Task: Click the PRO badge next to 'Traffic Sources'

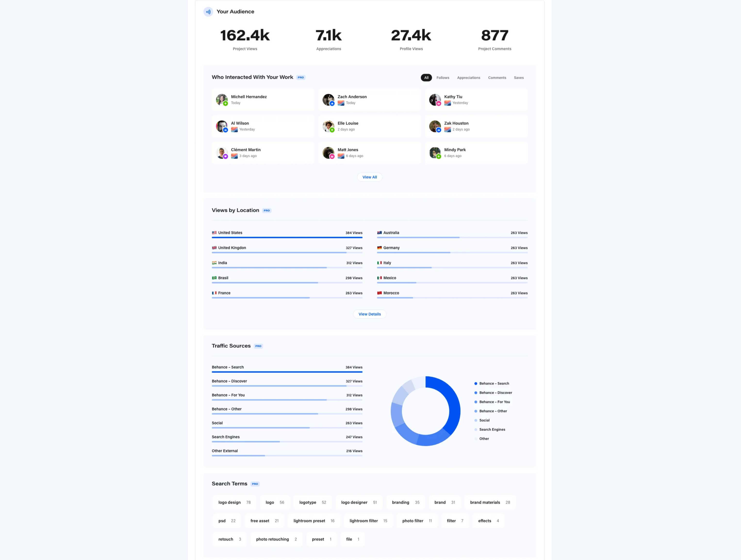Action: [x=258, y=346]
